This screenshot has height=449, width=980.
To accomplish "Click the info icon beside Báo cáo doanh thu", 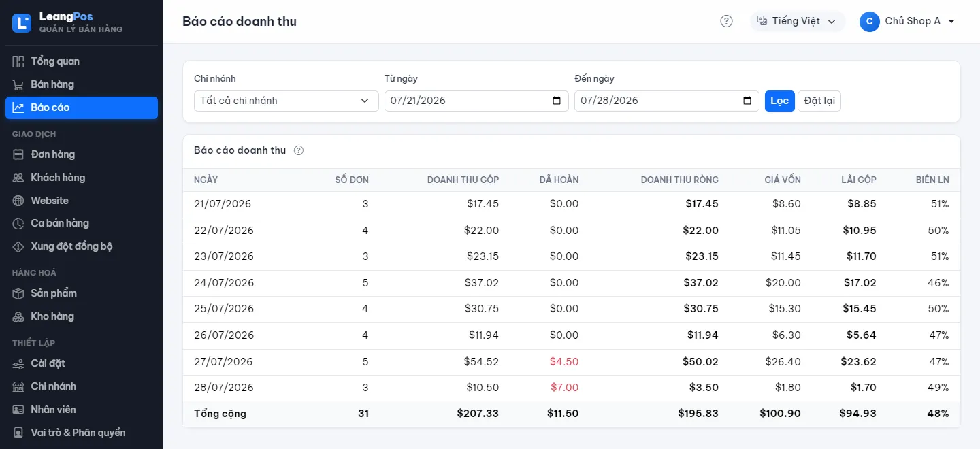I will click(x=298, y=150).
